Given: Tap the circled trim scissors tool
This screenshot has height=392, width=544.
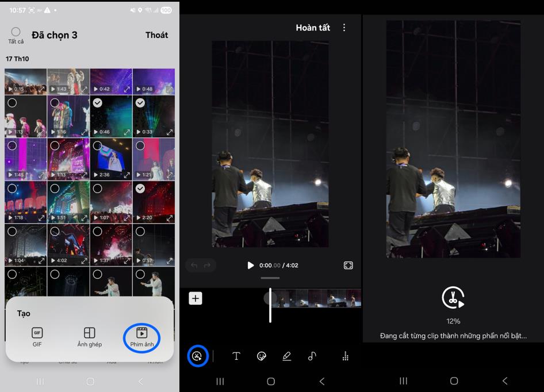Looking at the screenshot, I should (197, 356).
